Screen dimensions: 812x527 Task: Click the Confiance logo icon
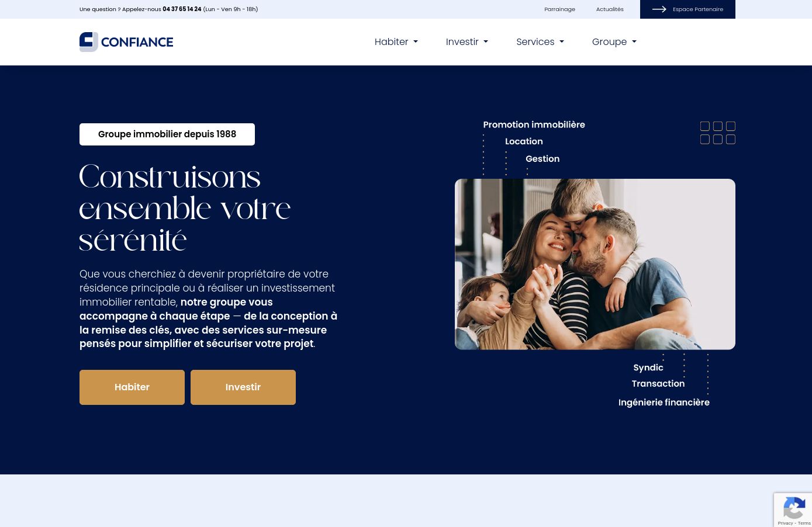(89, 42)
